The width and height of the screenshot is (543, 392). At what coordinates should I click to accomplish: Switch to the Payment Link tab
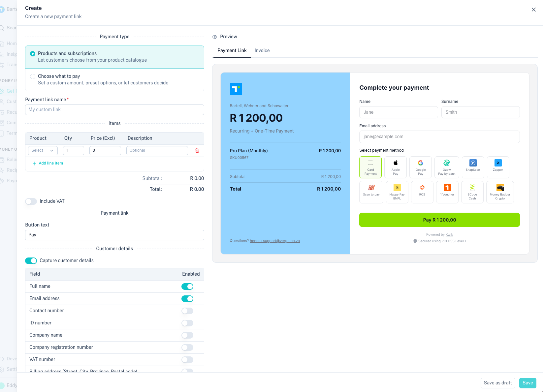click(x=232, y=50)
